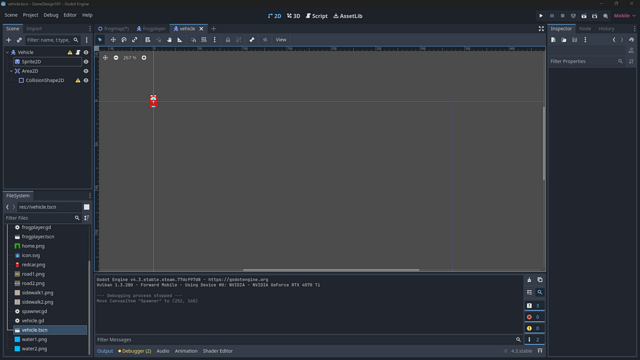This screenshot has width=640, height=360.
Task: Lock the selected node position
Action: (x=228, y=40)
